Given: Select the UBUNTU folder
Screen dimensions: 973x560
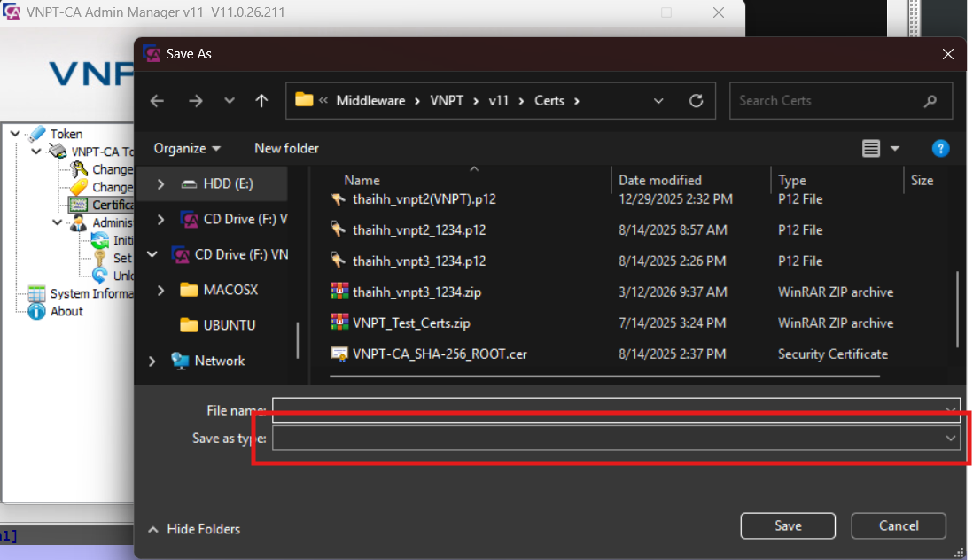Looking at the screenshot, I should pos(229,325).
